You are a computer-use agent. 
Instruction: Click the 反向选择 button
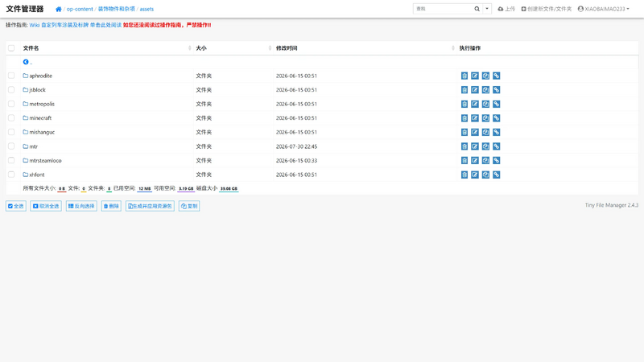click(x=81, y=206)
